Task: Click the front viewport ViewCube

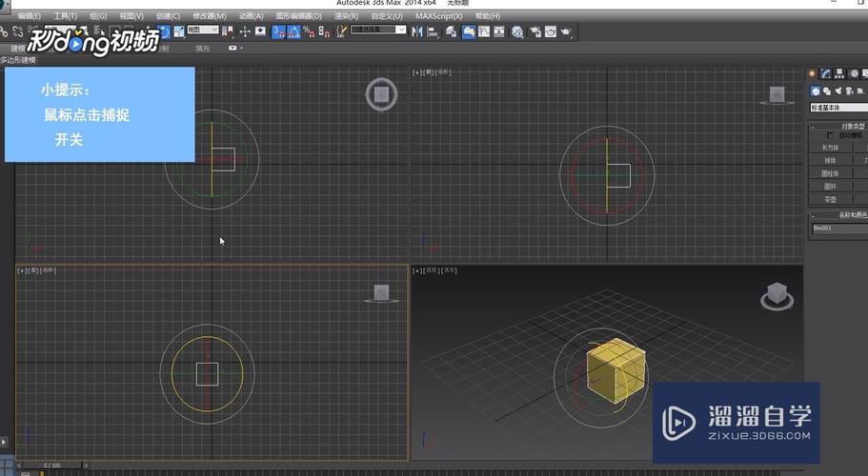Action: coord(777,95)
